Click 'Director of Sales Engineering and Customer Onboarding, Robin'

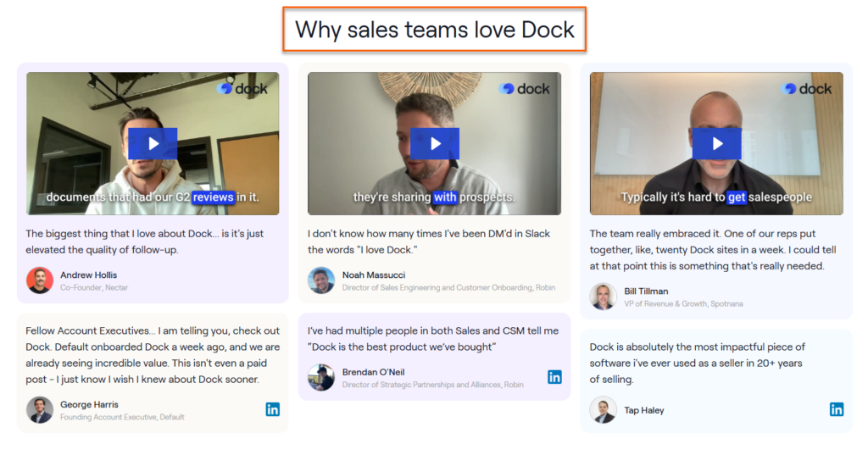coord(448,288)
